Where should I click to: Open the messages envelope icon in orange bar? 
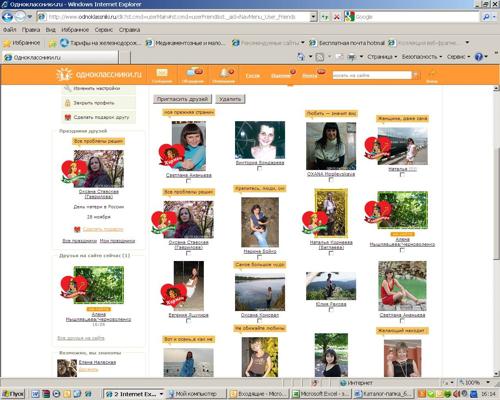tap(162, 73)
